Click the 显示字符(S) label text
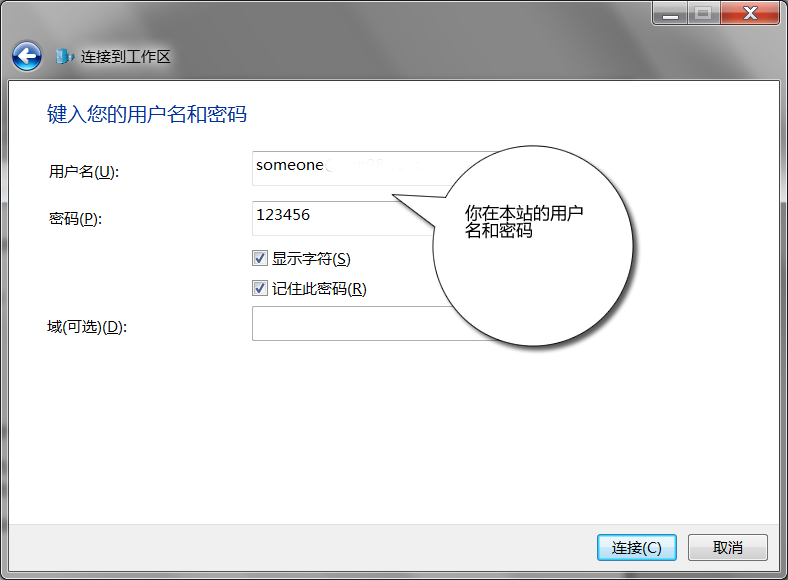This screenshot has height=580, width=788. point(311,259)
